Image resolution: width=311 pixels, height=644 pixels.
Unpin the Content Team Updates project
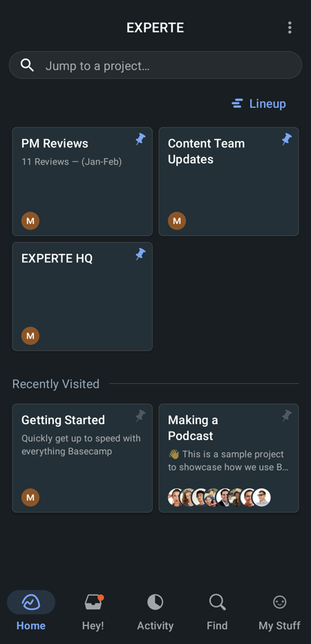click(287, 139)
